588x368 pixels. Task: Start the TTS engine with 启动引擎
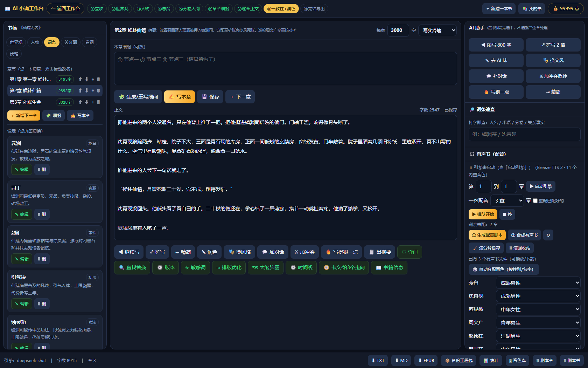coord(541,186)
